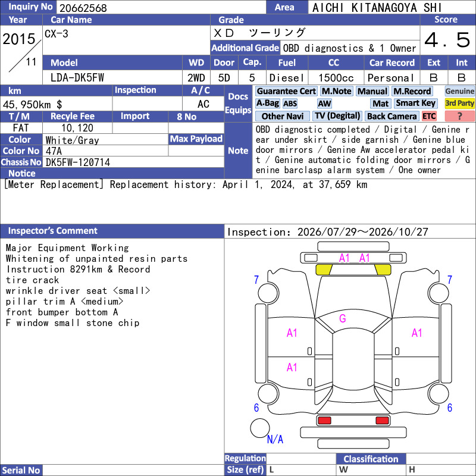Click the A1 mark on the left rear door
This screenshot has width=476, height=476.
click(292, 368)
